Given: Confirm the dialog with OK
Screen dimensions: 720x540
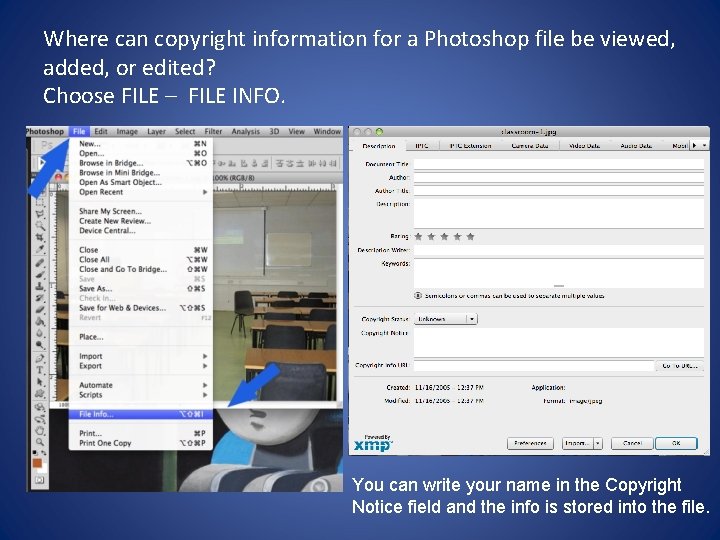Looking at the screenshot, I should click(676, 444).
